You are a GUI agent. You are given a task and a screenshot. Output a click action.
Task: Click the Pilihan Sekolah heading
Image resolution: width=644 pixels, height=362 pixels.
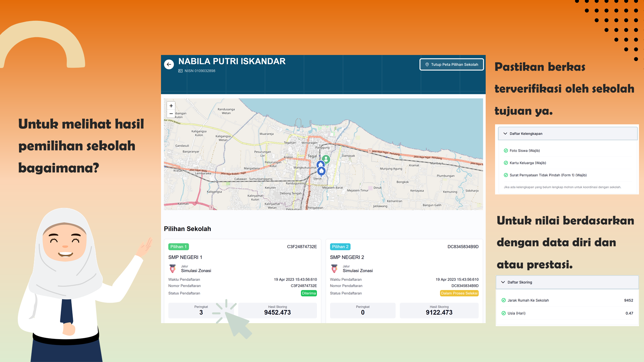click(x=187, y=229)
